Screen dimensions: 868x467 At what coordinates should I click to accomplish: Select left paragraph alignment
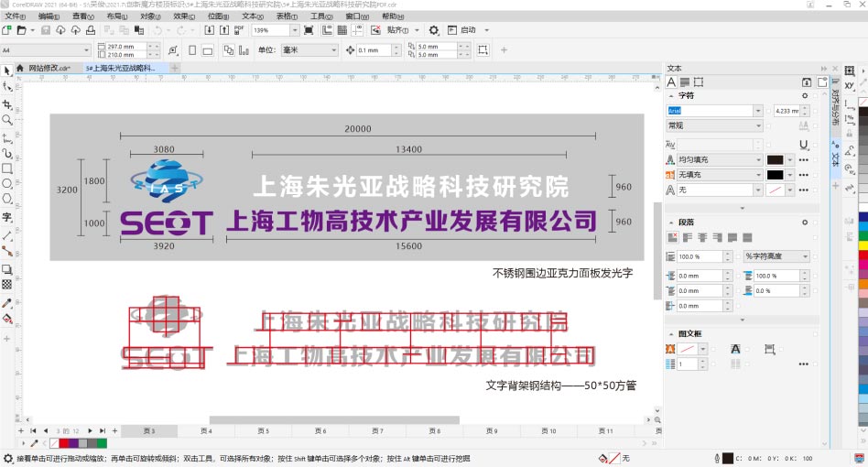[x=688, y=237]
